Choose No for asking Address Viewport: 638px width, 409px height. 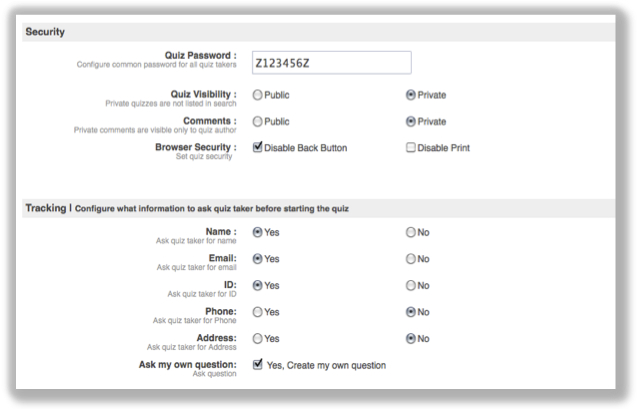tap(411, 338)
